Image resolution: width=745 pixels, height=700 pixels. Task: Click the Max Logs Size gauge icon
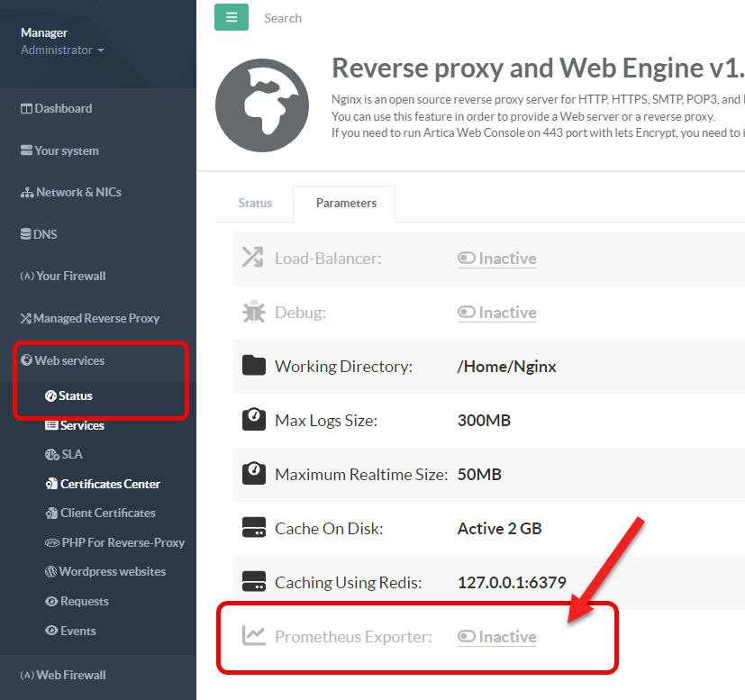point(253,420)
